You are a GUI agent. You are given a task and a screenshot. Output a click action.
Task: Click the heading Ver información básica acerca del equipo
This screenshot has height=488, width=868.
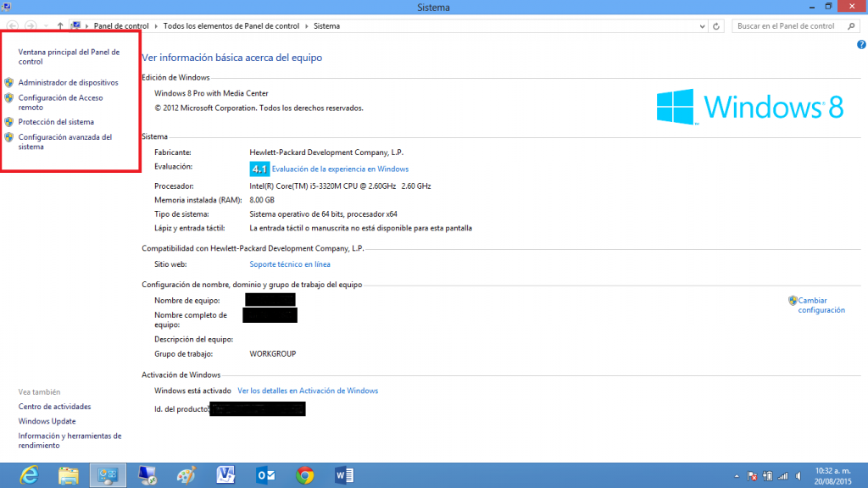[232, 58]
